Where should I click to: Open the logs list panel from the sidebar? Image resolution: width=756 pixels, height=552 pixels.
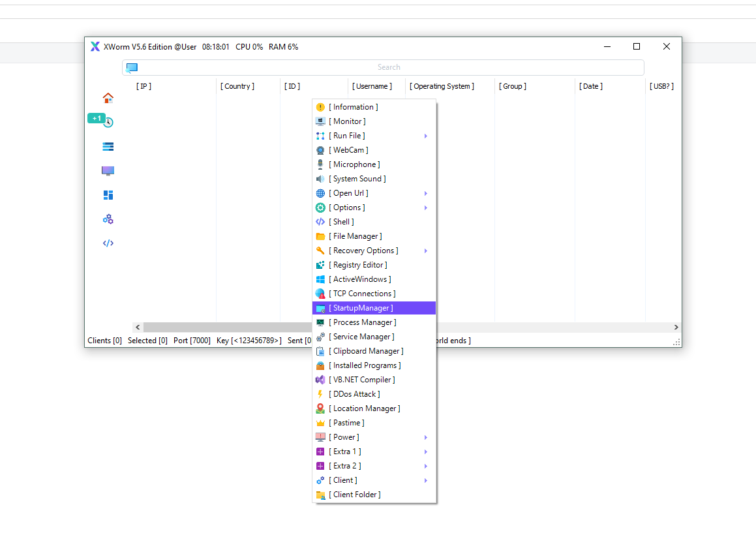[108, 146]
